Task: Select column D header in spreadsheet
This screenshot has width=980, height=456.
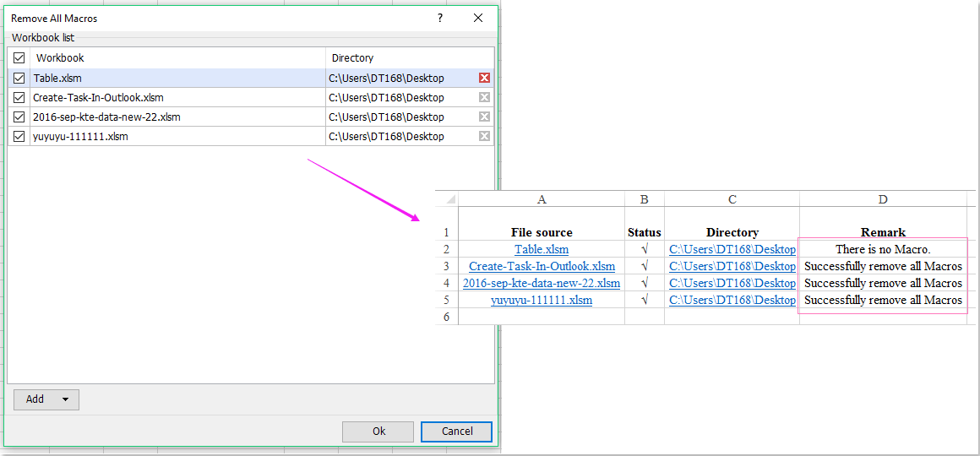Action: 883,199
